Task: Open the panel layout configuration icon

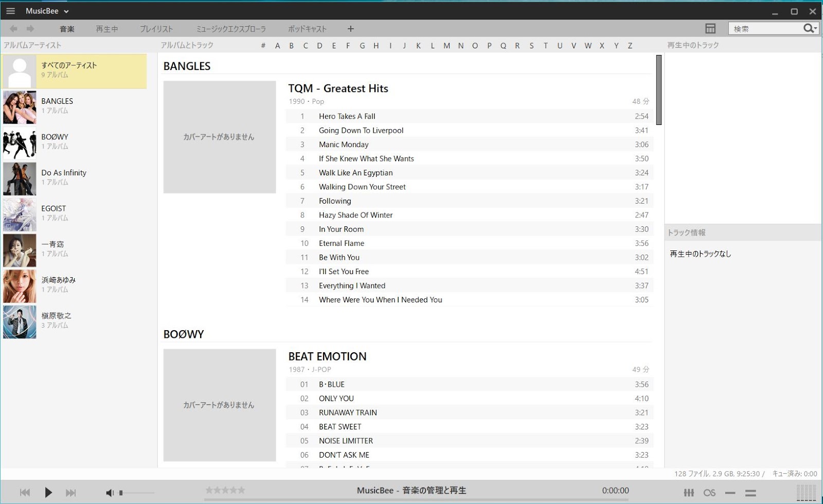Action: point(710,29)
